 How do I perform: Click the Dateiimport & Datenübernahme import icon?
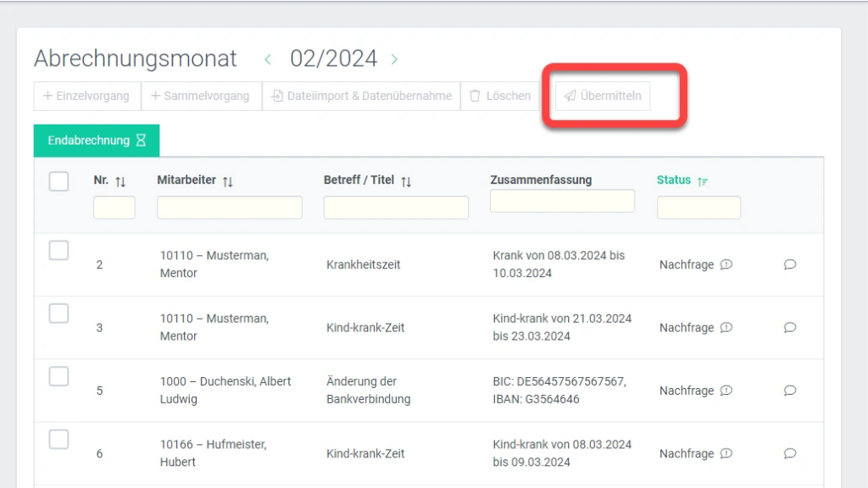click(x=276, y=96)
